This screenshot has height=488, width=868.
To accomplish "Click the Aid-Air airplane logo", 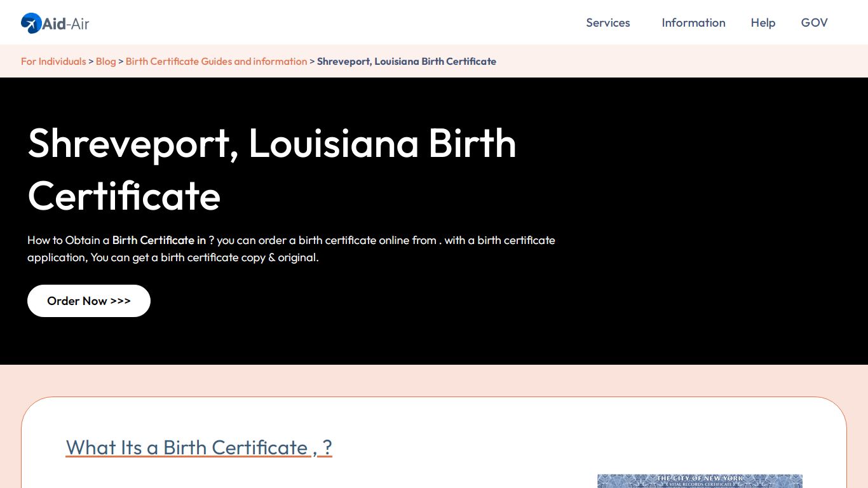I will 55,24.
